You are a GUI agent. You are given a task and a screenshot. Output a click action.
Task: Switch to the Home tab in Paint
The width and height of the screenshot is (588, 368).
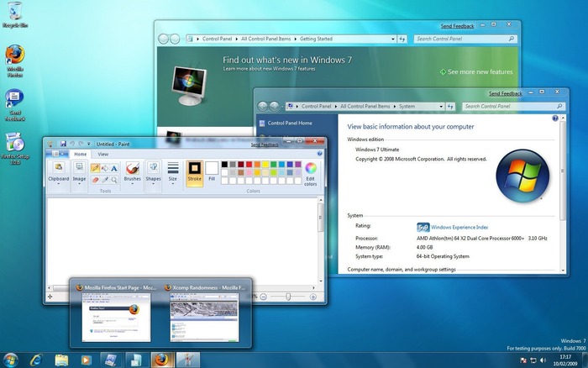(x=80, y=155)
